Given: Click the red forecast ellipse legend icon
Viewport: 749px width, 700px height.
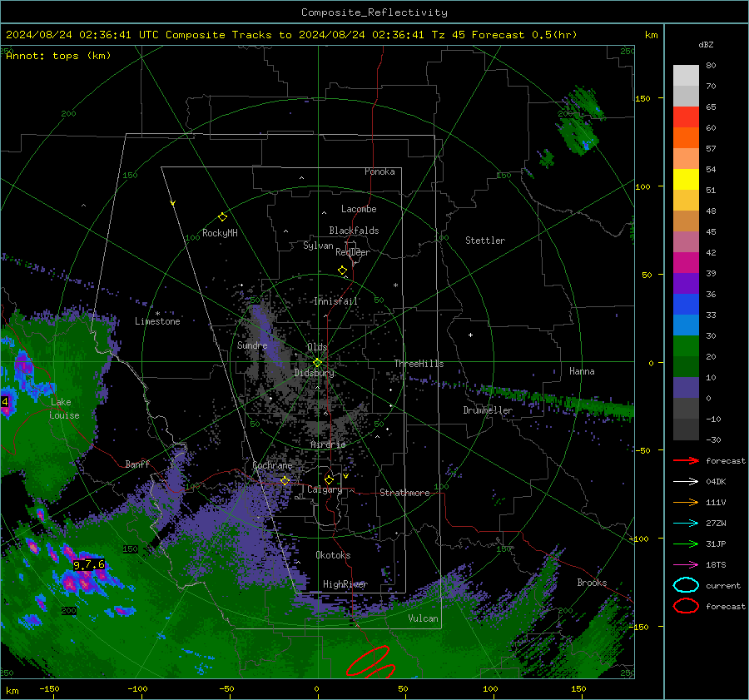Looking at the screenshot, I should click(x=686, y=606).
